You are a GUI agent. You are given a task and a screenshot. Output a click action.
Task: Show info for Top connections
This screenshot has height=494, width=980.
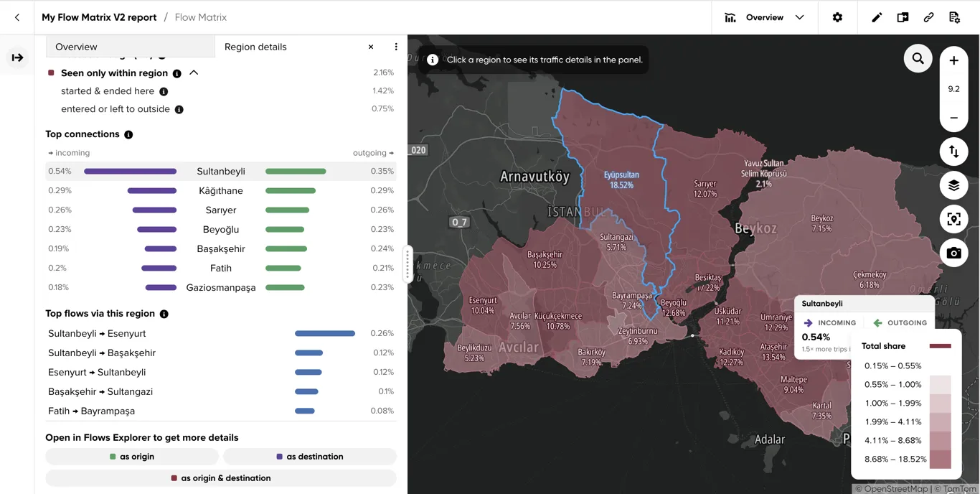pos(128,134)
